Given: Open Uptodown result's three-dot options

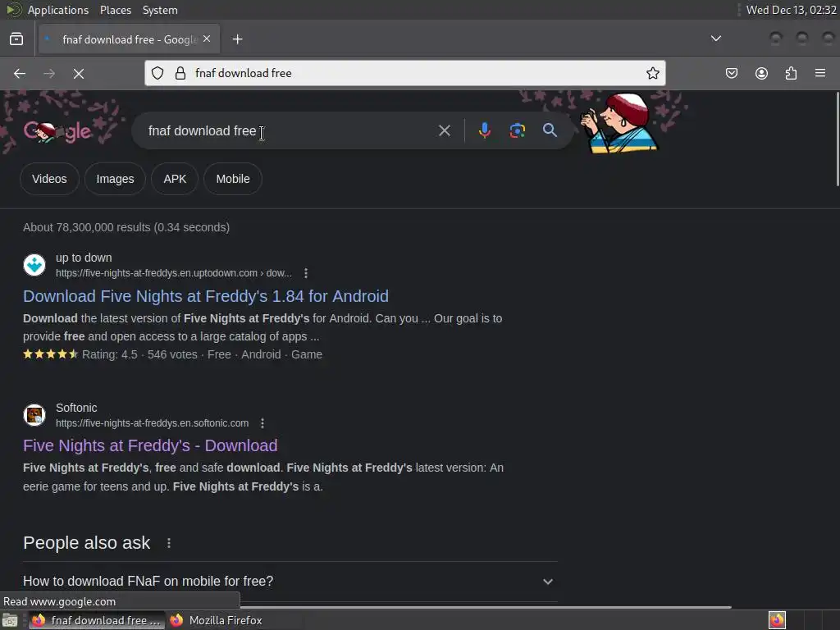Looking at the screenshot, I should point(306,273).
